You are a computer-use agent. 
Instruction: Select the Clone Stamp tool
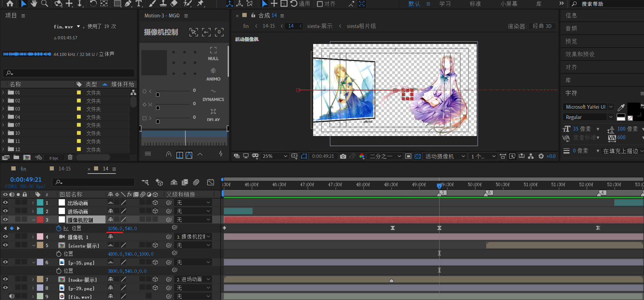(x=163, y=3)
